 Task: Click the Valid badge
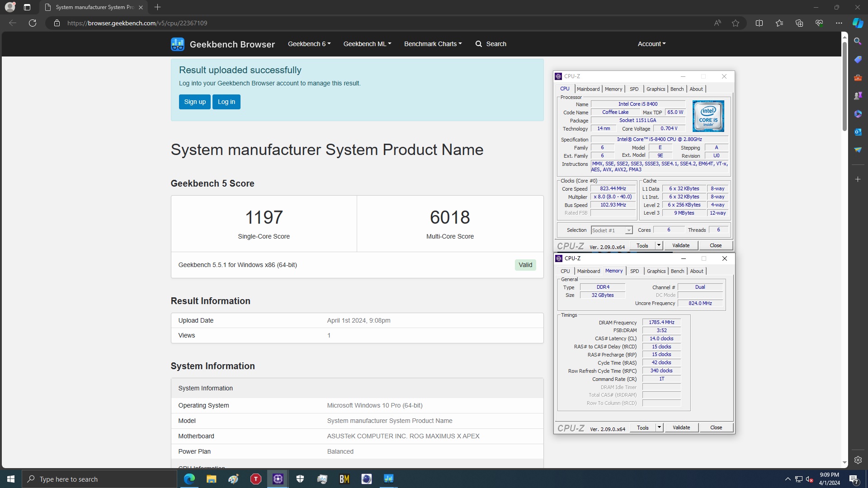[525, 265]
